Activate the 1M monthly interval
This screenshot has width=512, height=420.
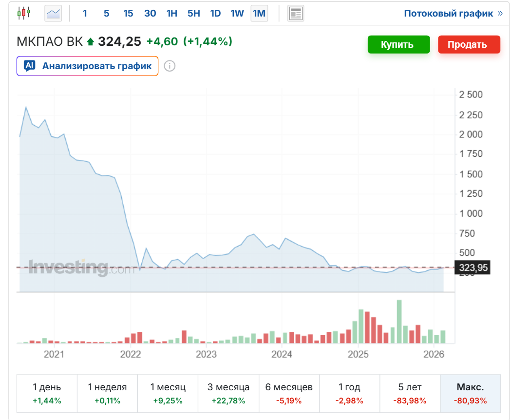[259, 13]
